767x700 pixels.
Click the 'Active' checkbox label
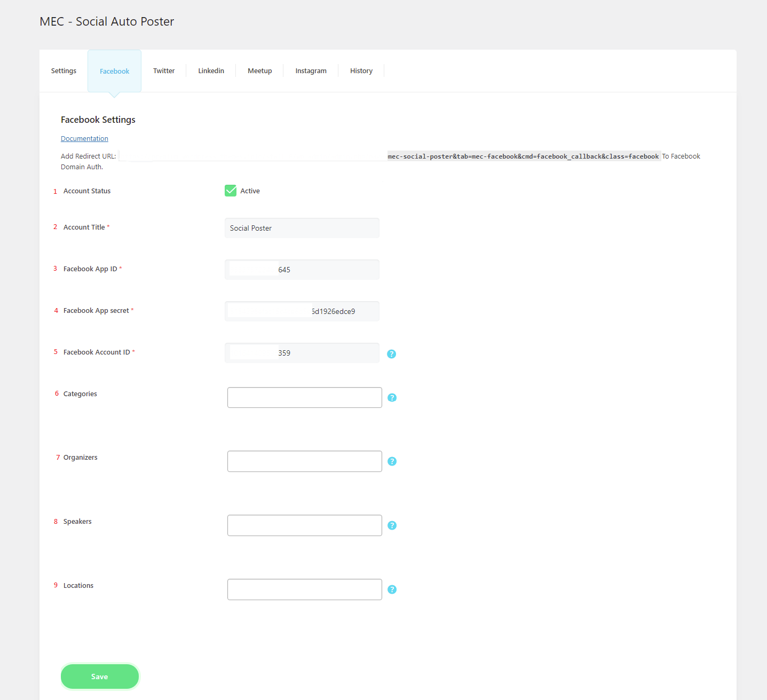click(x=250, y=191)
